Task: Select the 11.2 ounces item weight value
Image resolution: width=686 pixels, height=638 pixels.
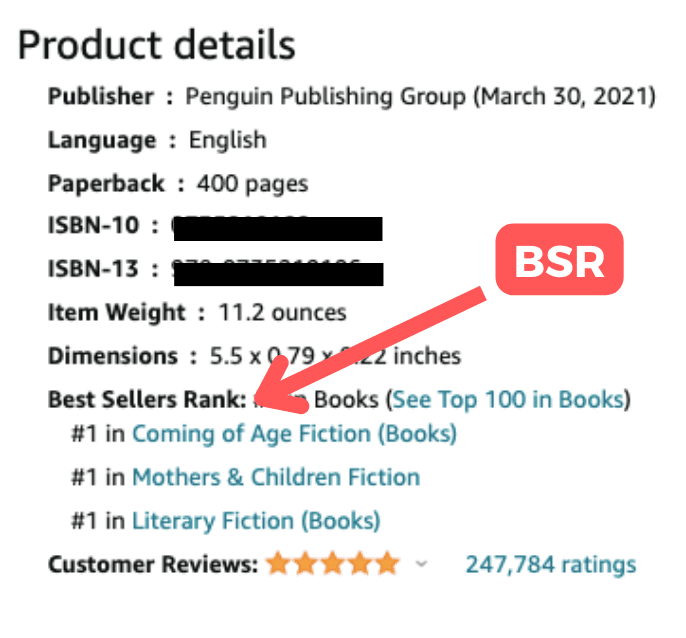Action: 283,313
